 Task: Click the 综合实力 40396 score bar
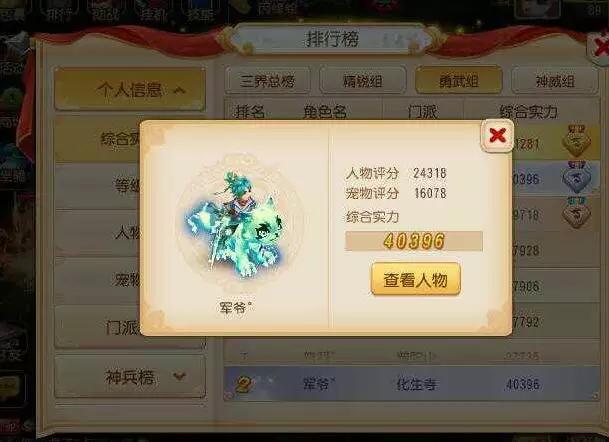(x=414, y=241)
